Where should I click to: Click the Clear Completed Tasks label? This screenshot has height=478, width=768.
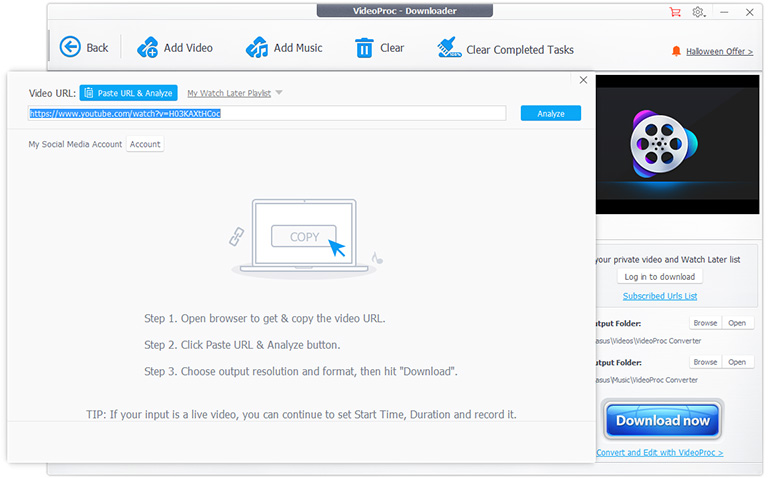[x=520, y=50]
